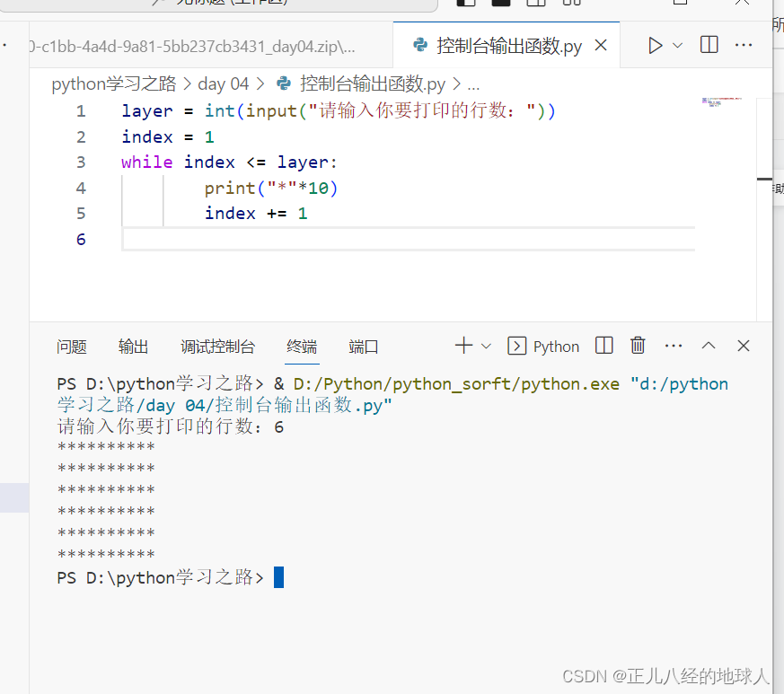Image resolution: width=784 pixels, height=694 pixels.
Task: Maximize the panel with the chevron icon
Action: click(x=709, y=346)
